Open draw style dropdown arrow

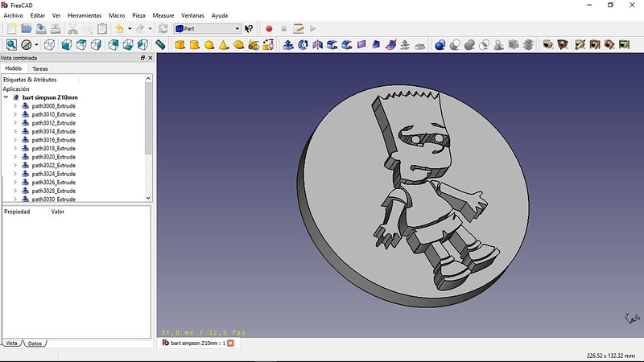pos(36,45)
